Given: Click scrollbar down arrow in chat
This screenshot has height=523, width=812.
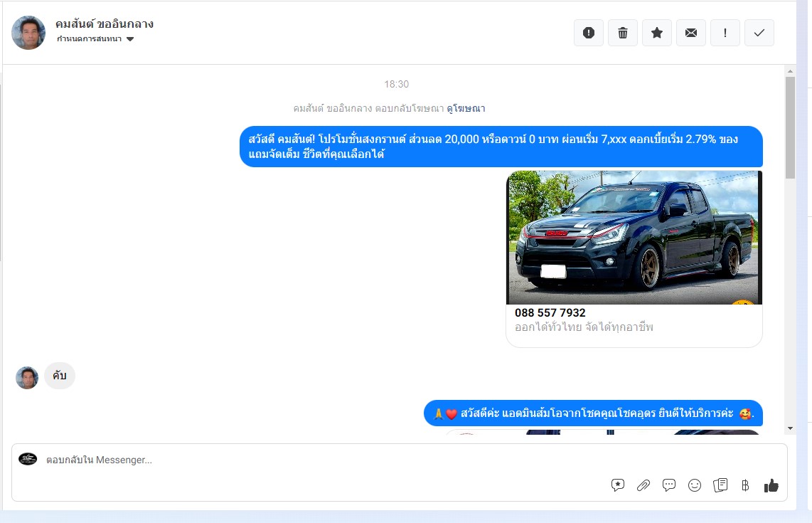Looking at the screenshot, I should [x=790, y=428].
